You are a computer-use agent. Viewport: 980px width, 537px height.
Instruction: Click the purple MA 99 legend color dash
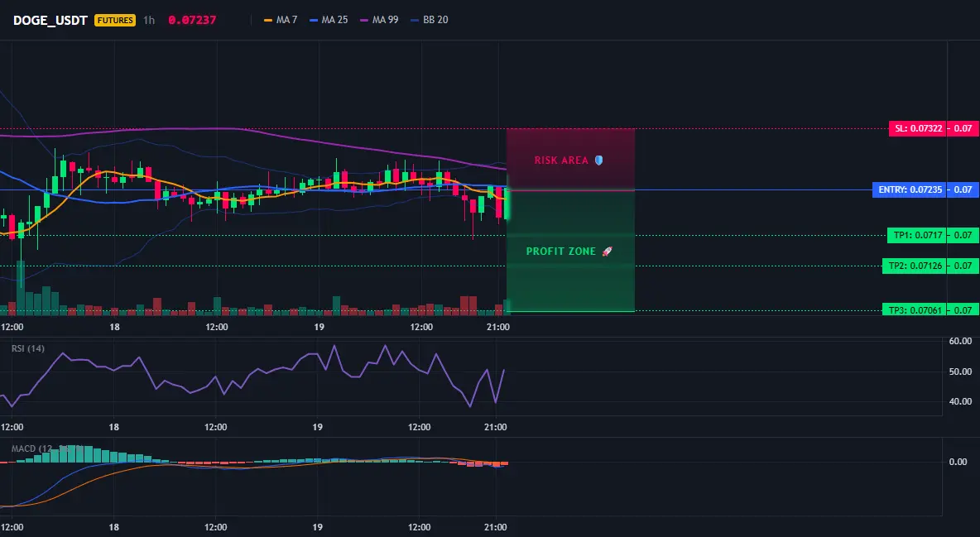tap(364, 20)
